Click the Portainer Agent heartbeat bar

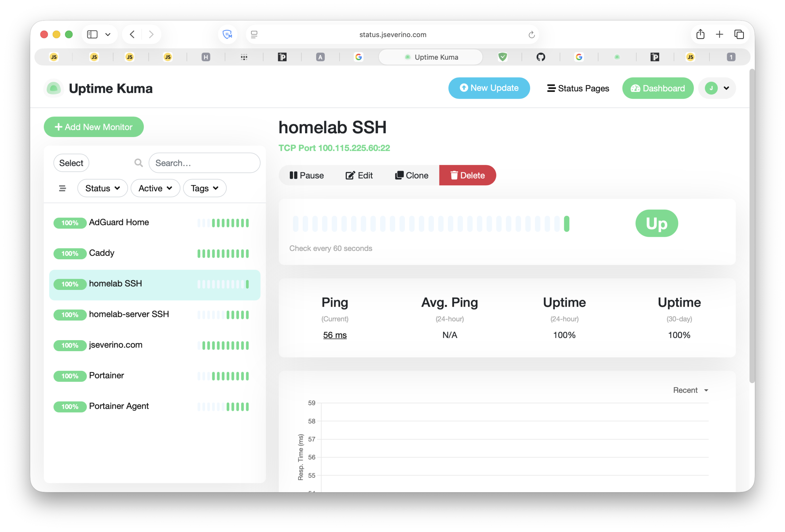[223, 407]
